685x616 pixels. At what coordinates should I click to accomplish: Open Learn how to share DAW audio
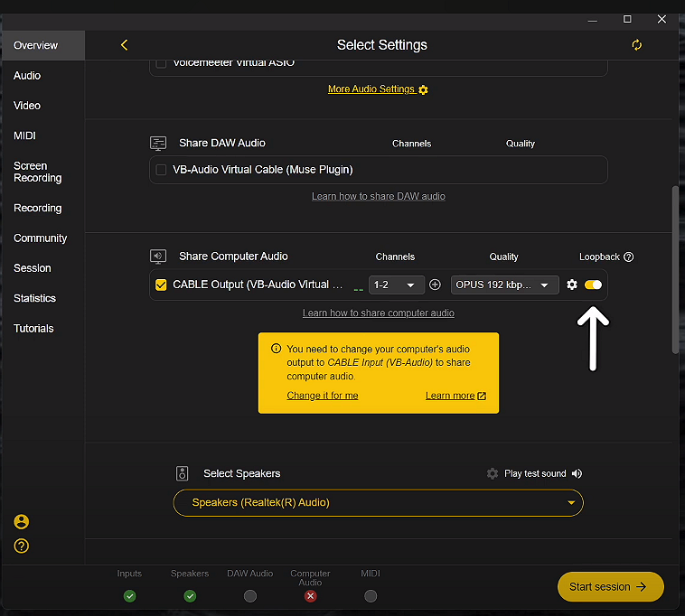379,197
